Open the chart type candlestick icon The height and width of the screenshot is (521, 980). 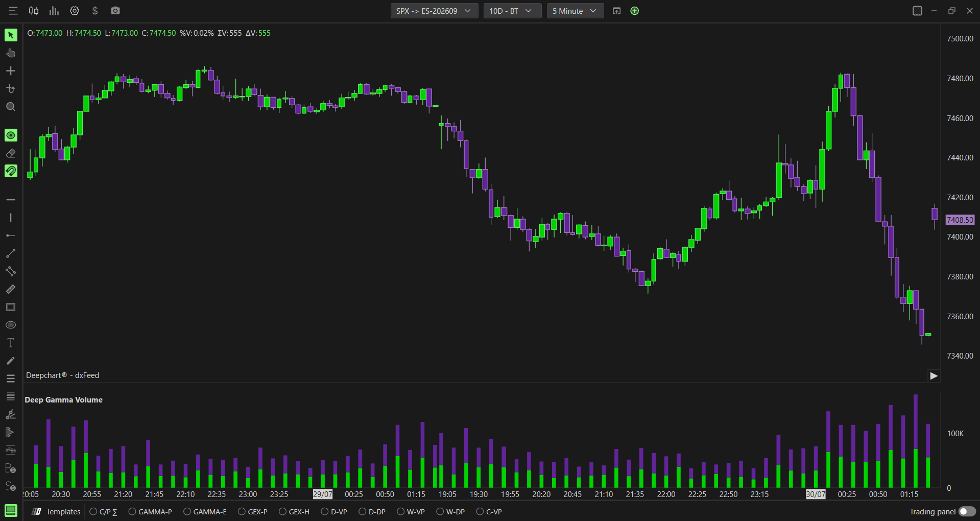34,11
